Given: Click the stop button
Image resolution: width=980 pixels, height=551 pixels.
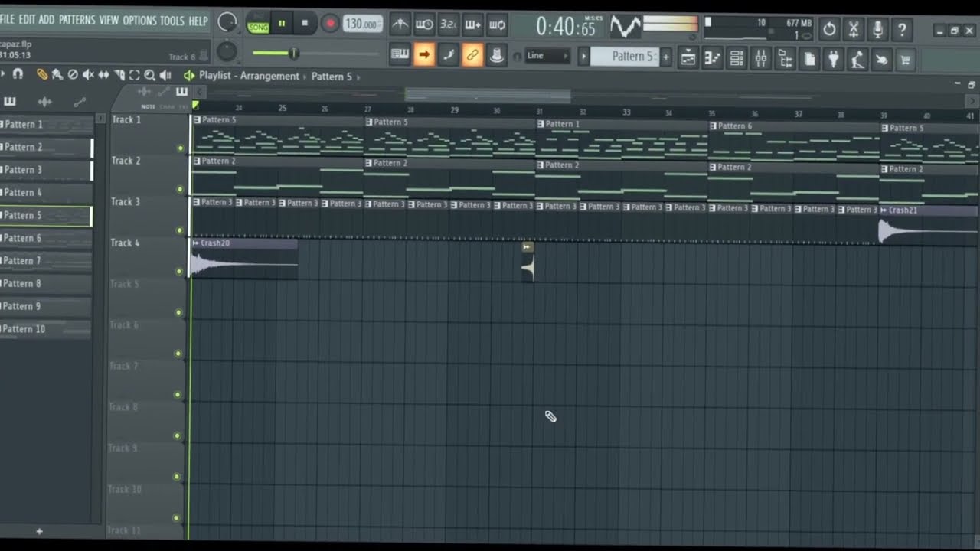Looking at the screenshot, I should (305, 24).
